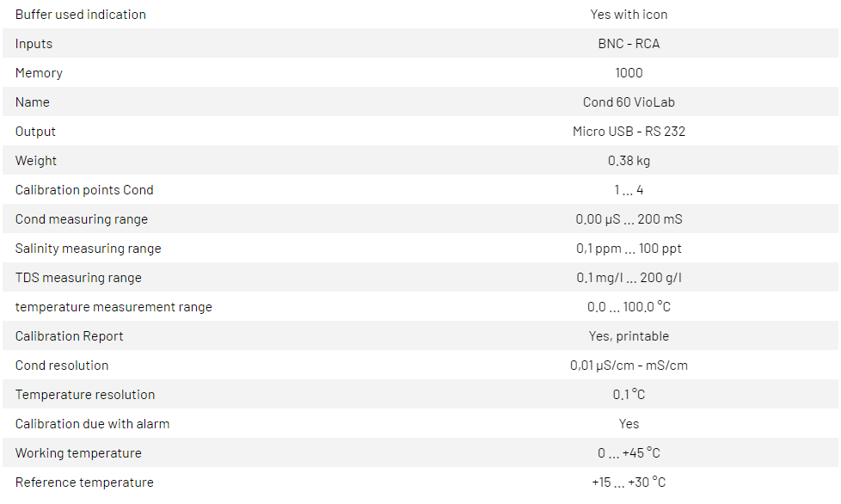This screenshot has height=504, width=841.
Task: Select the 'Calibration points Cond' label
Action: click(x=84, y=190)
